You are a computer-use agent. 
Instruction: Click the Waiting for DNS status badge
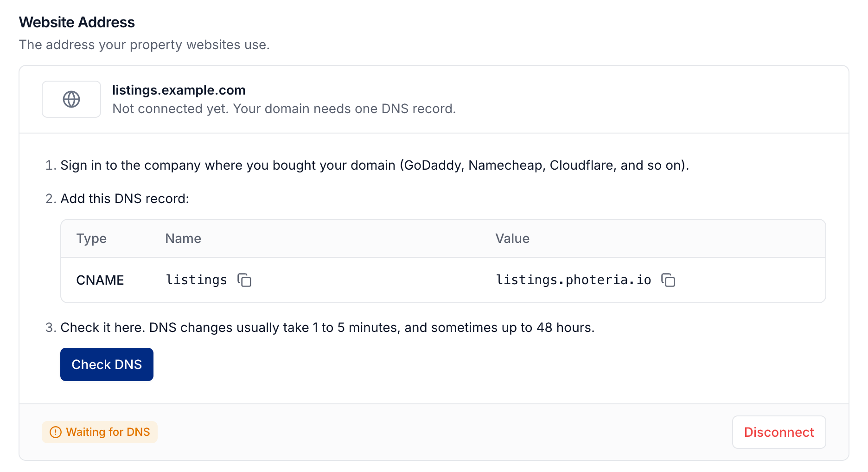(x=100, y=432)
